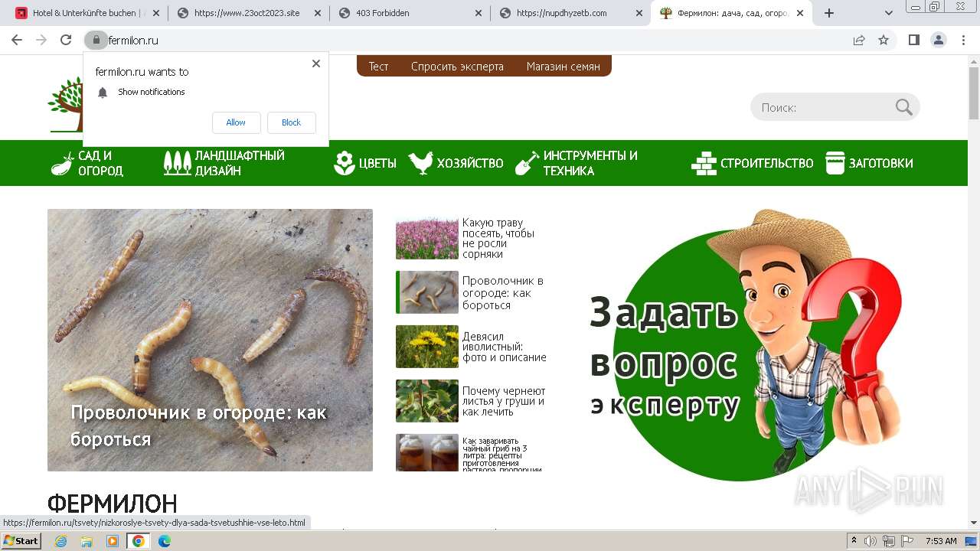Open article Почему чернеют листья у груши

504,401
